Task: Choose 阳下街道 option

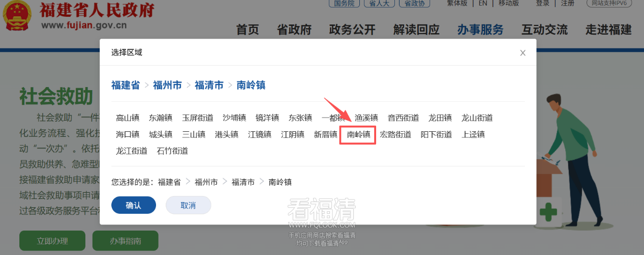Action: (437, 135)
